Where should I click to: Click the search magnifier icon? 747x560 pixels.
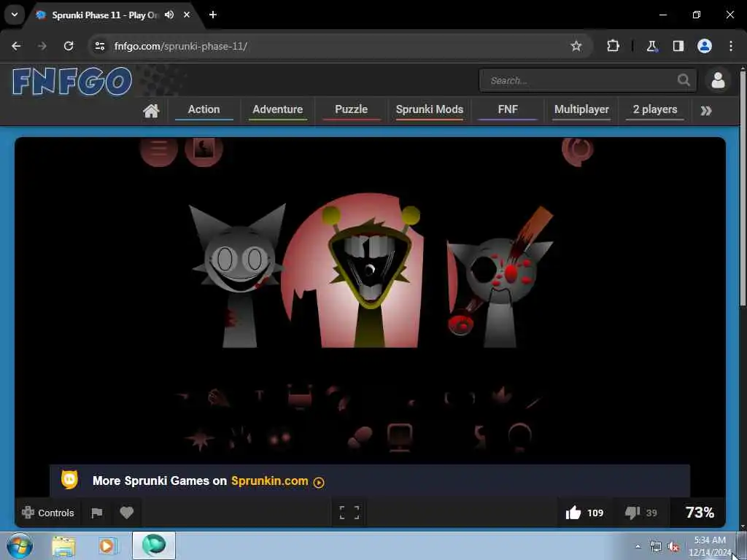684,80
